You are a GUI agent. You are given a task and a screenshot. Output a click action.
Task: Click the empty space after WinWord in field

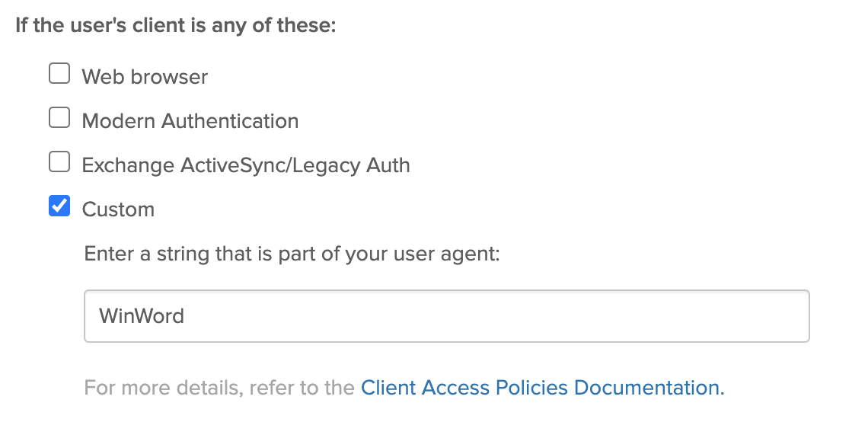click(x=495, y=316)
